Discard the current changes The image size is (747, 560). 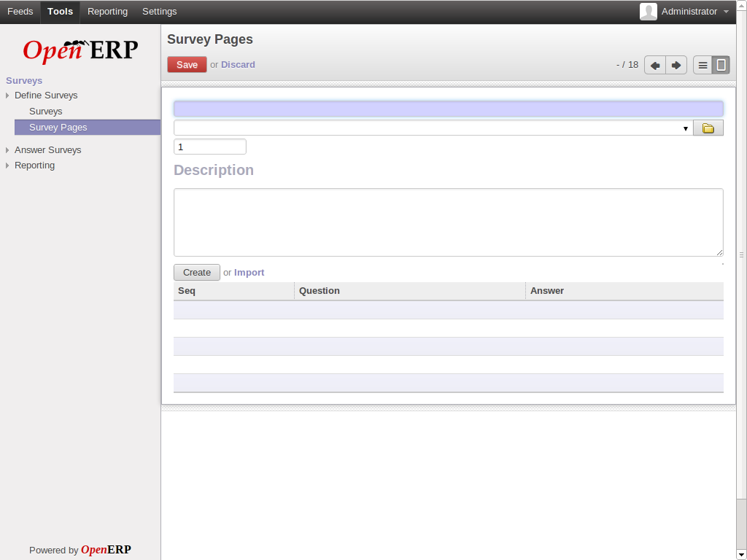pos(238,65)
